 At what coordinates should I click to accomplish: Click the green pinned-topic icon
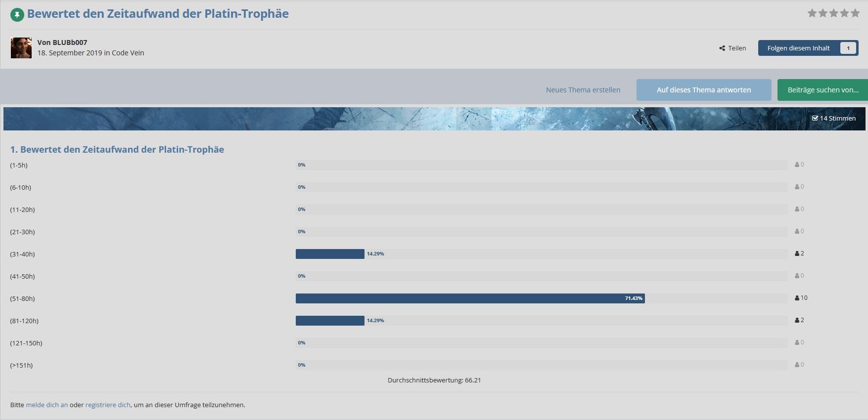click(17, 15)
